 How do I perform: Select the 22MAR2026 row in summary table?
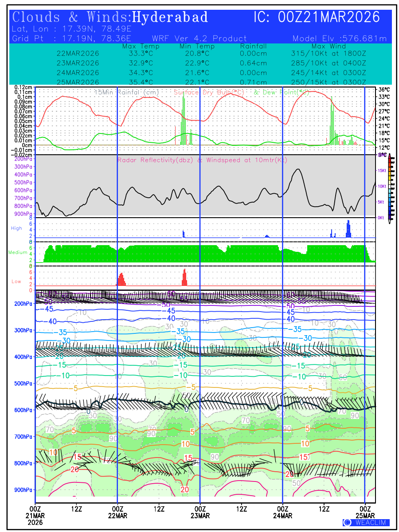(x=78, y=53)
